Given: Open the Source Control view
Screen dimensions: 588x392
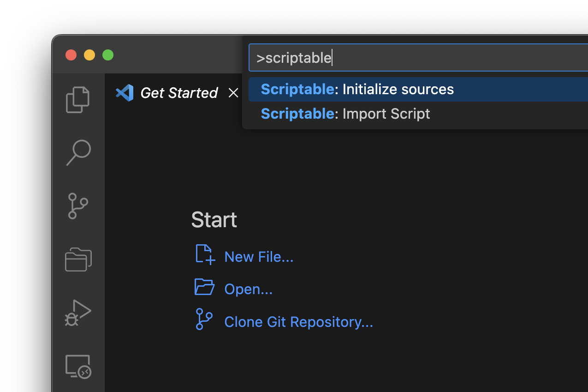Looking at the screenshot, I should coord(78,206).
